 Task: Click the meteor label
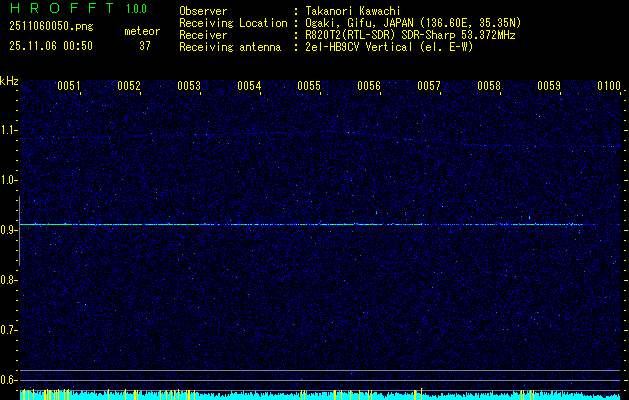click(x=142, y=31)
